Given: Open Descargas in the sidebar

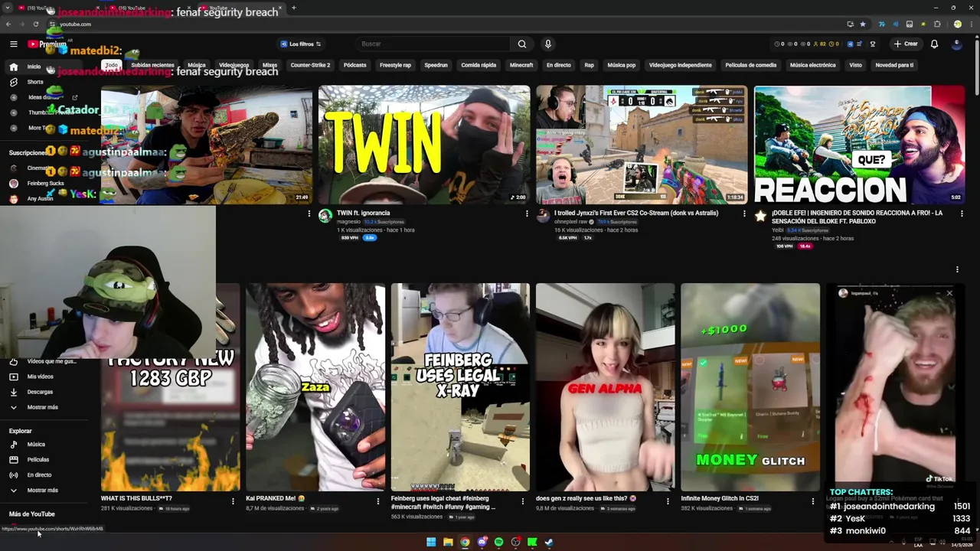Looking at the screenshot, I should [40, 392].
